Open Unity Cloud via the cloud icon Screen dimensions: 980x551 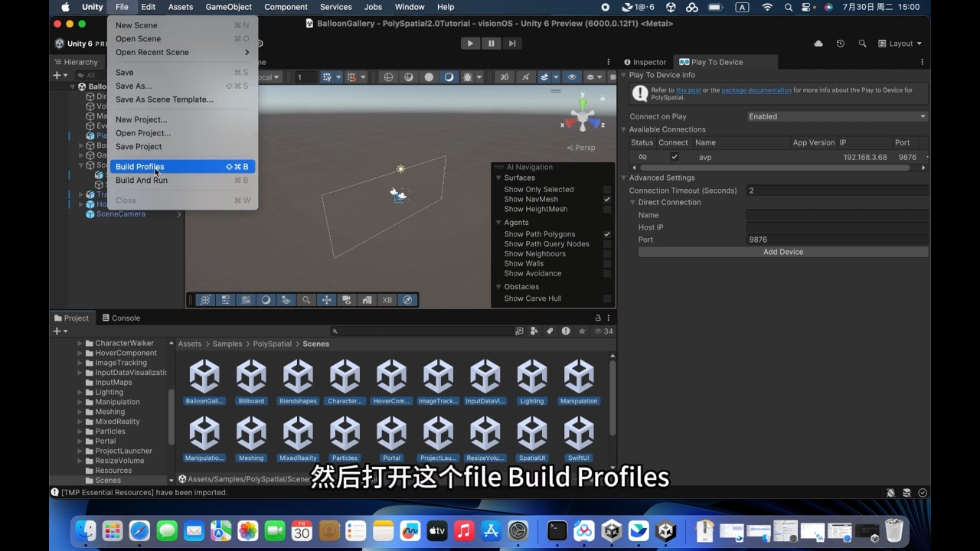point(818,44)
